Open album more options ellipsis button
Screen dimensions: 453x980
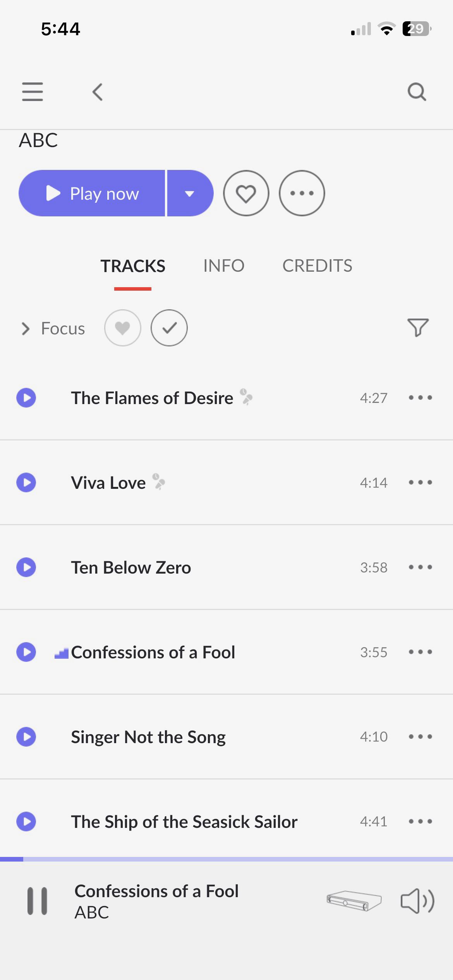302,193
